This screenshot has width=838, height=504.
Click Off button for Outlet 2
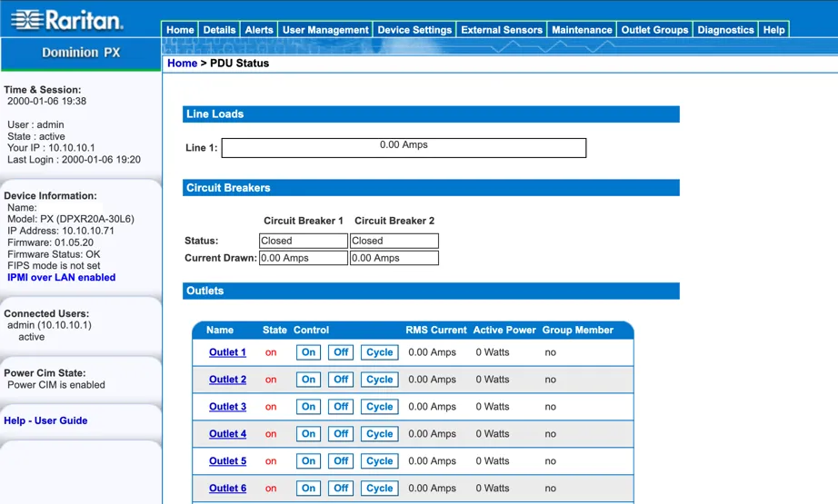pos(341,380)
